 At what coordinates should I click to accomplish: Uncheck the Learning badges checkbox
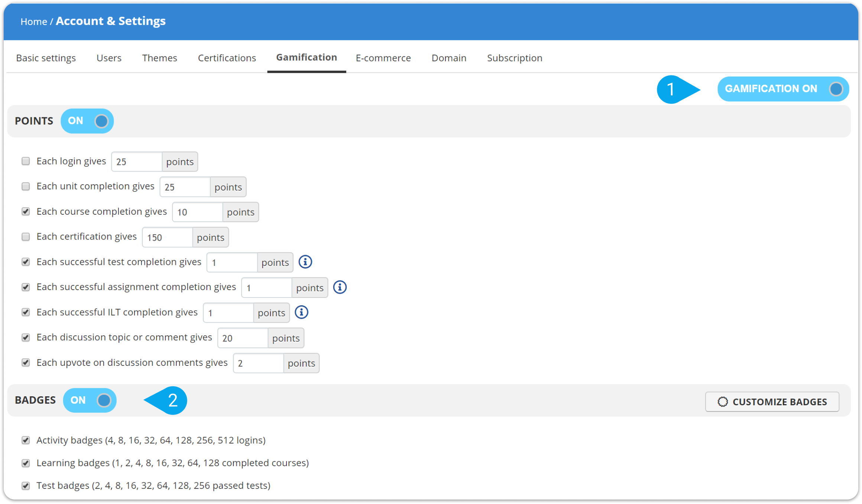(26, 463)
